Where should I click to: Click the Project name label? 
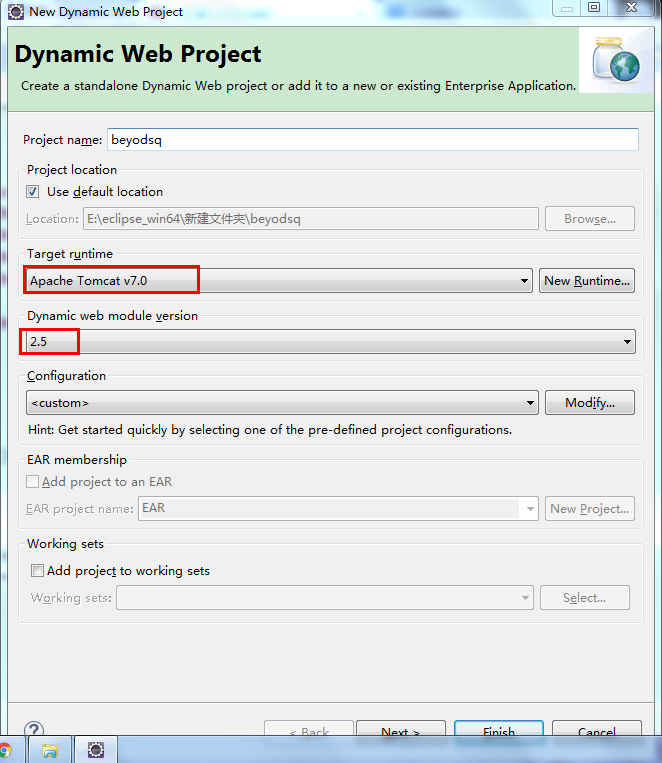click(x=62, y=140)
